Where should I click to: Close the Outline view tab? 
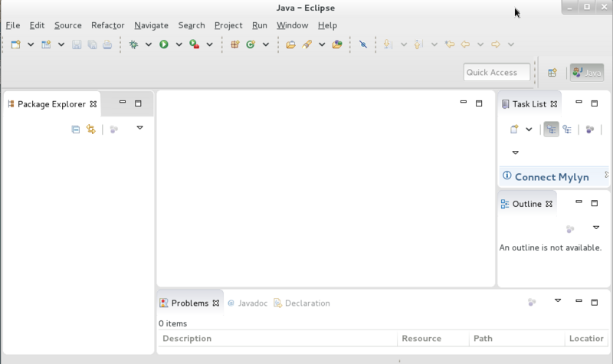[x=549, y=204]
